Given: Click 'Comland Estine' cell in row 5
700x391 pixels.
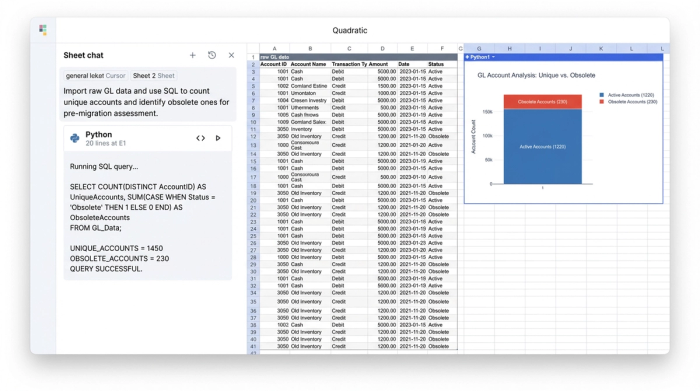Looking at the screenshot, I should pyautogui.click(x=309, y=86).
